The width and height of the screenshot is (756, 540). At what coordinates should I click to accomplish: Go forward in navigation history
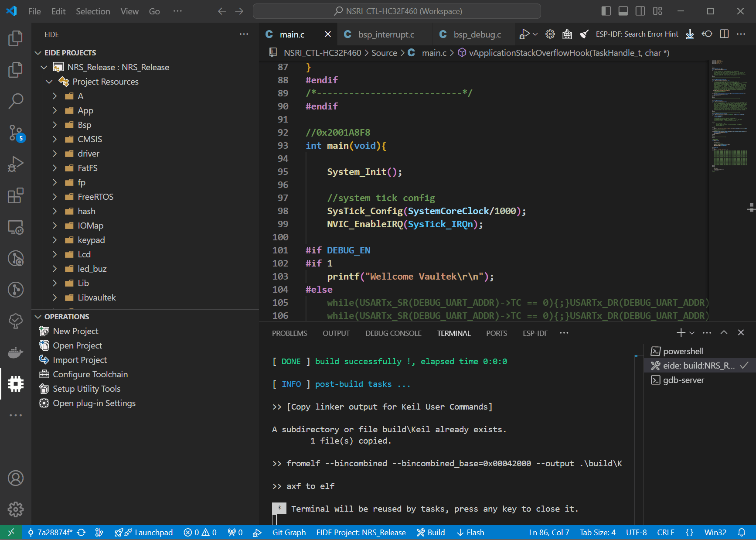(239, 11)
